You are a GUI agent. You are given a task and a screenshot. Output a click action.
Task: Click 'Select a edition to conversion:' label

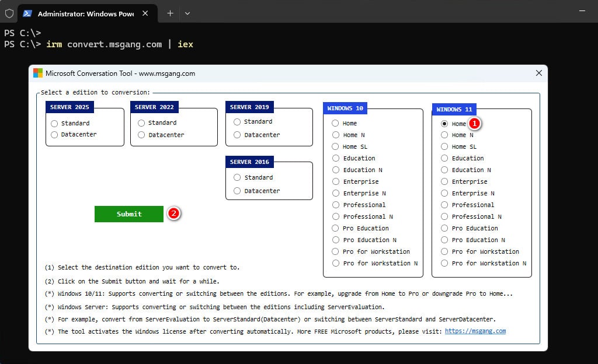pyautogui.click(x=95, y=93)
